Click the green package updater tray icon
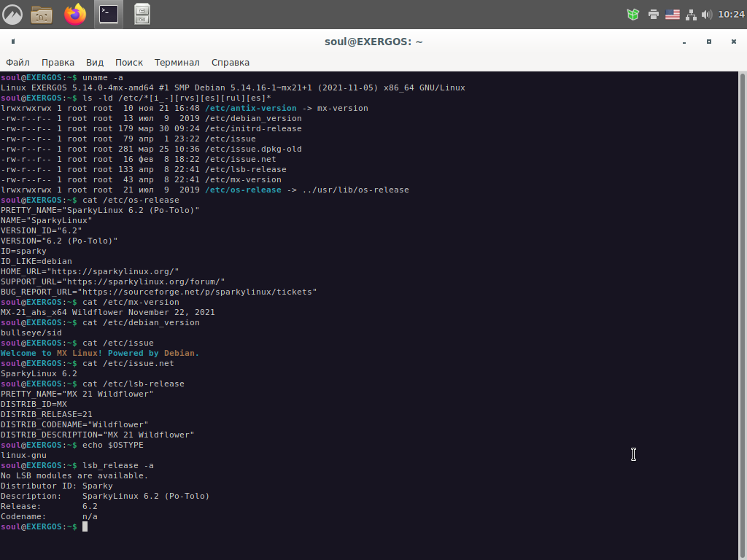 [x=632, y=15]
